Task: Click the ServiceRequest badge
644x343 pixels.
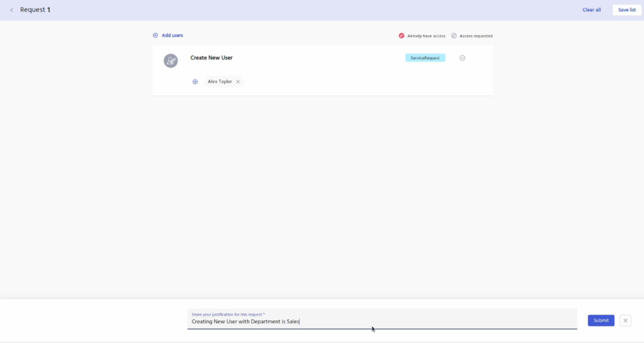Action: (425, 58)
